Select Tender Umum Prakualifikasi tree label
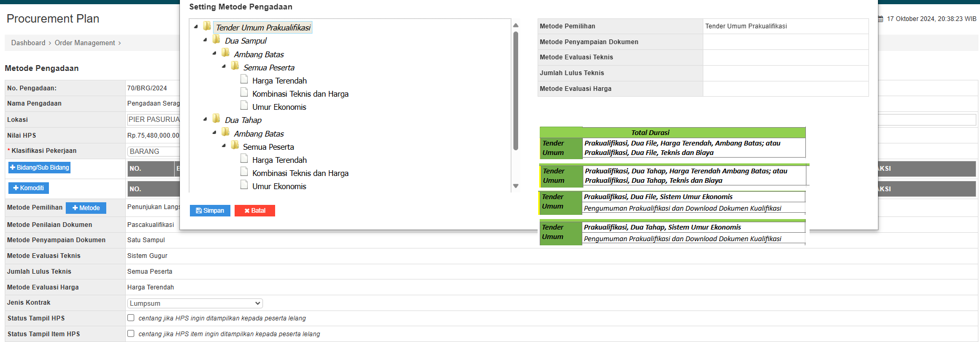The height and width of the screenshot is (342, 980). 263,27
